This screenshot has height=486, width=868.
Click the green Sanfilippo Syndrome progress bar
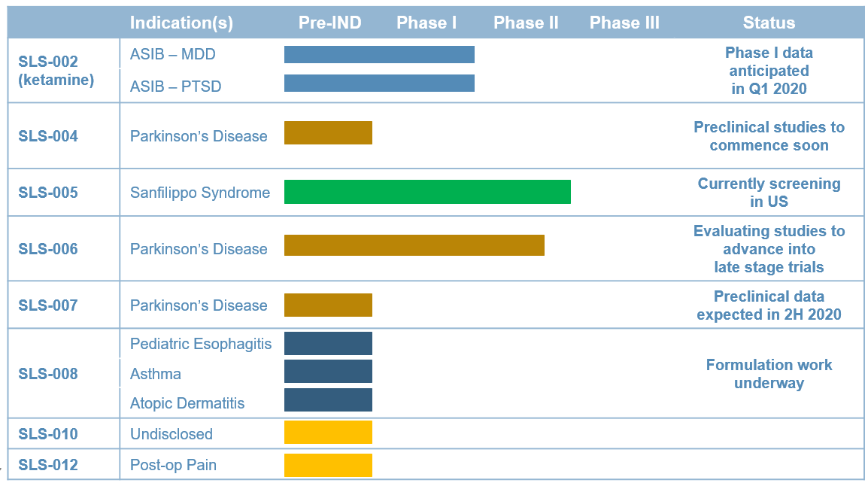[x=427, y=192]
